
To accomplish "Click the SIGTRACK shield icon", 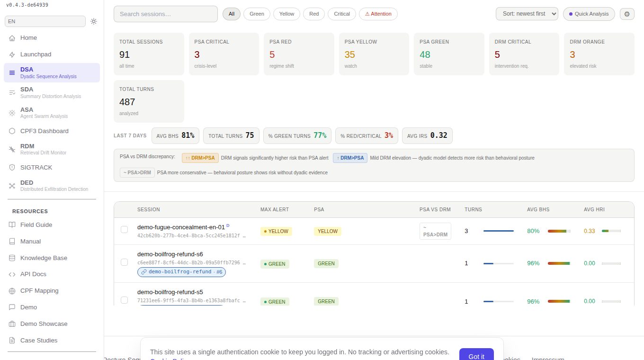I will tap(12, 168).
